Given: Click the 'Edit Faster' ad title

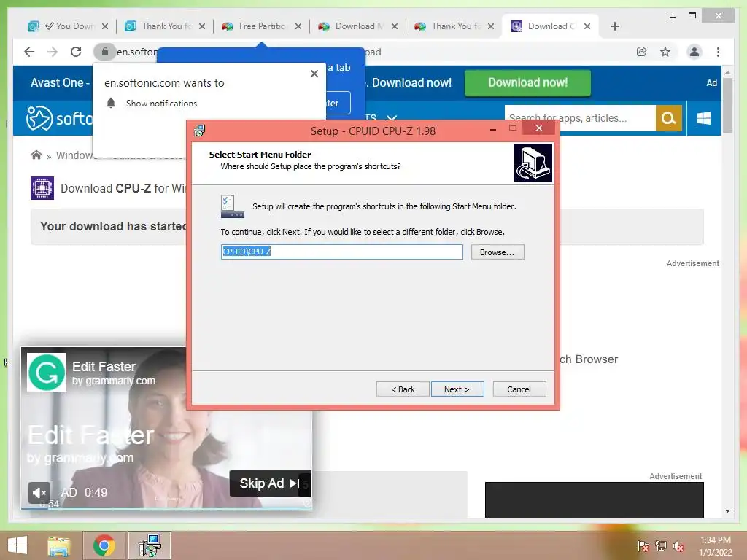Looking at the screenshot, I should point(104,366).
